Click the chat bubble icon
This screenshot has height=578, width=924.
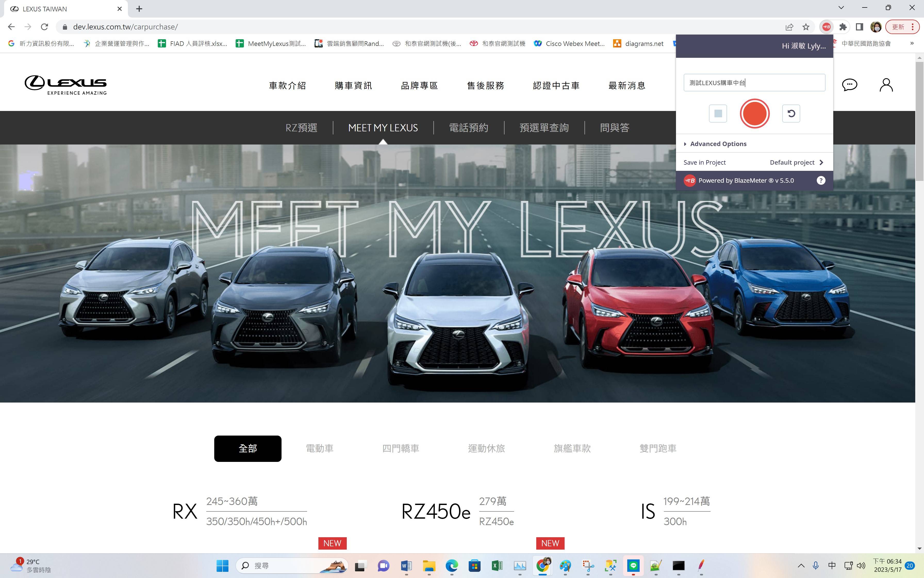pyautogui.click(x=849, y=85)
